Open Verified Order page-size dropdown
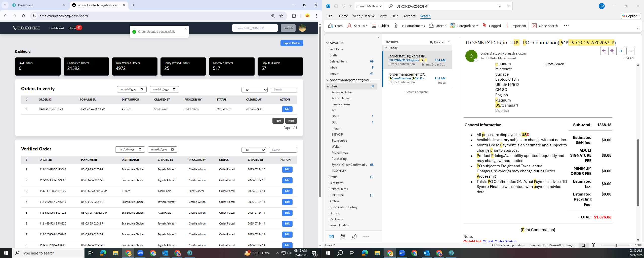Image resolution: width=644 pixels, height=258 pixels. pos(254,150)
